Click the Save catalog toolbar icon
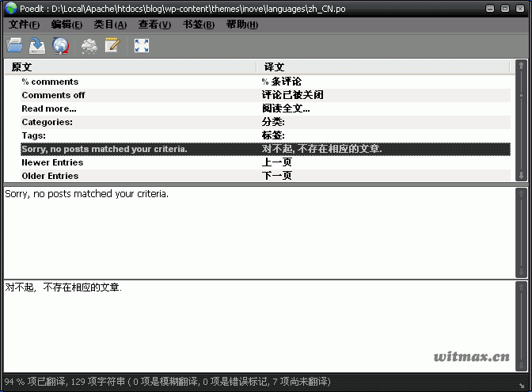 coord(37,45)
